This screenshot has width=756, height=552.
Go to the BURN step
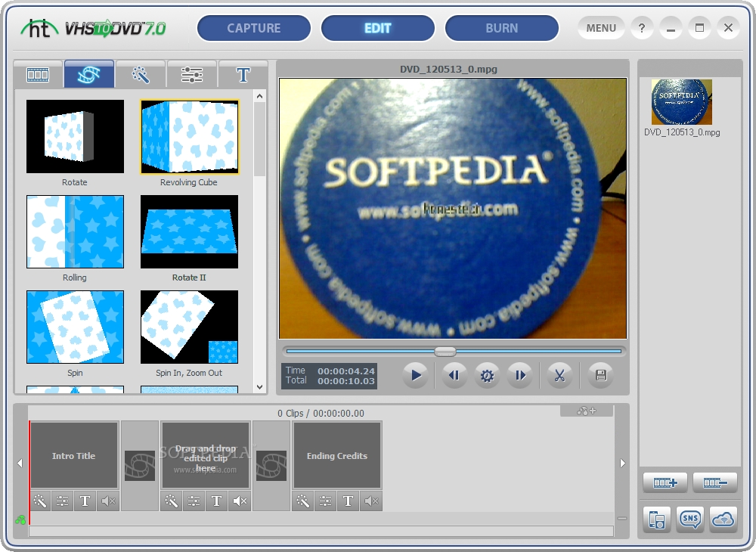click(x=501, y=28)
